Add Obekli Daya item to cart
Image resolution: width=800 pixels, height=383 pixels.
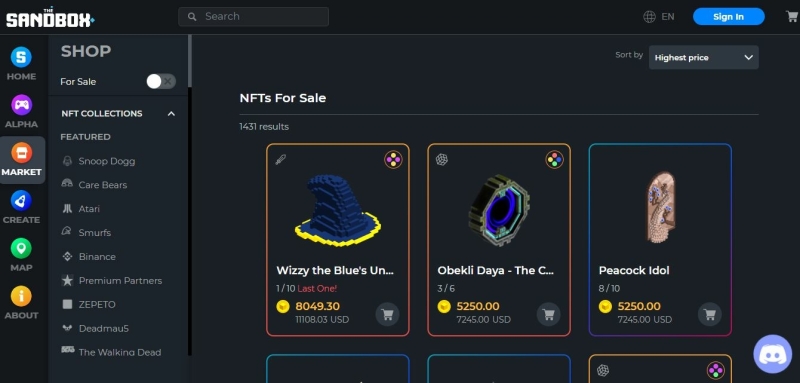coord(548,314)
